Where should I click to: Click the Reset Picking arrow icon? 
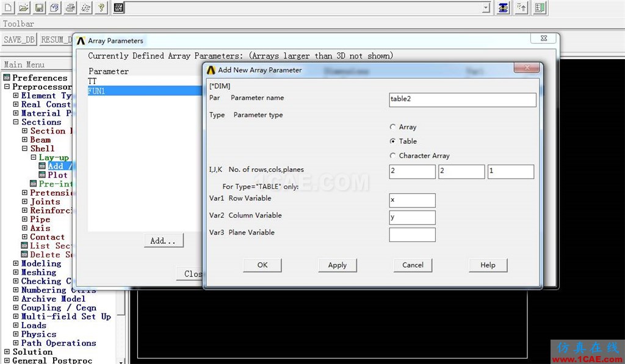click(x=522, y=7)
